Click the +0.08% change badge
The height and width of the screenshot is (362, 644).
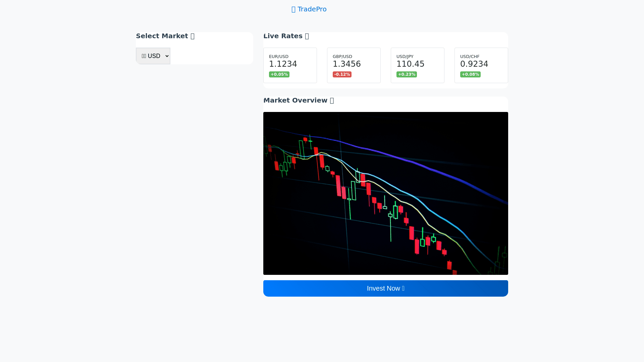[470, 74]
